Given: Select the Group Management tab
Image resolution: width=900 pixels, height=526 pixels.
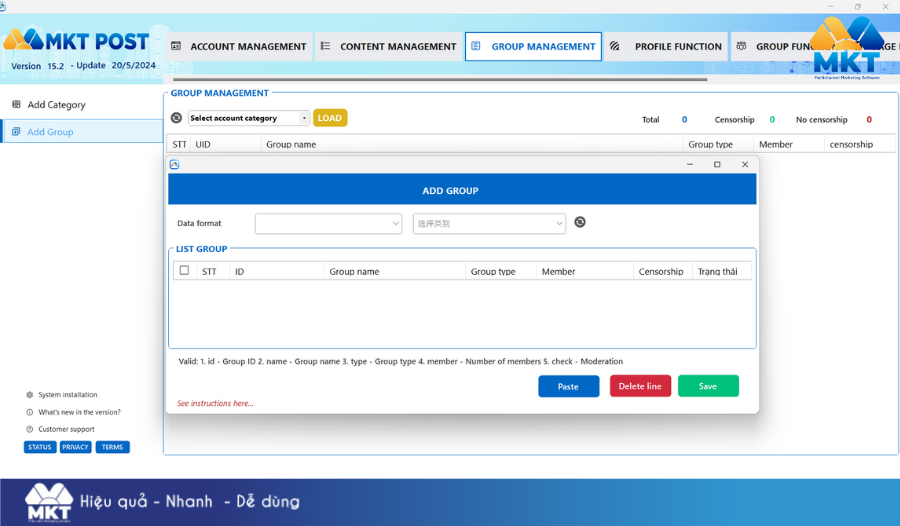Looking at the screenshot, I should click(533, 47).
